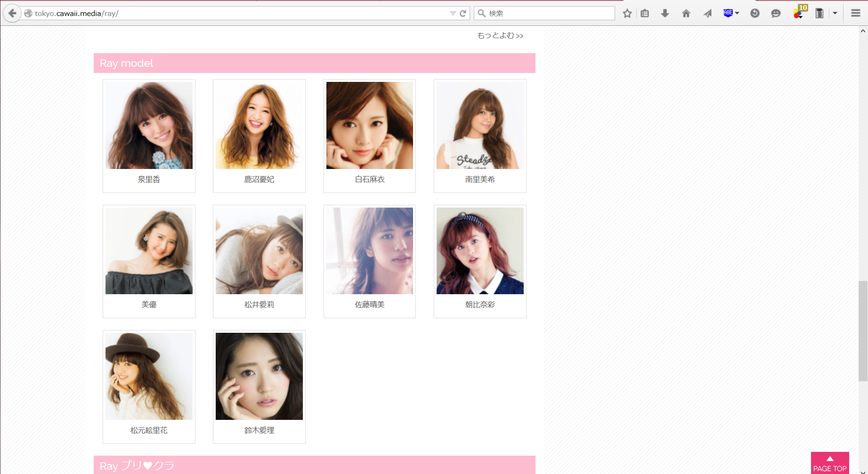This screenshot has height=474, width=868.
Task: Reload the page with the refresh icon
Action: 463,13
